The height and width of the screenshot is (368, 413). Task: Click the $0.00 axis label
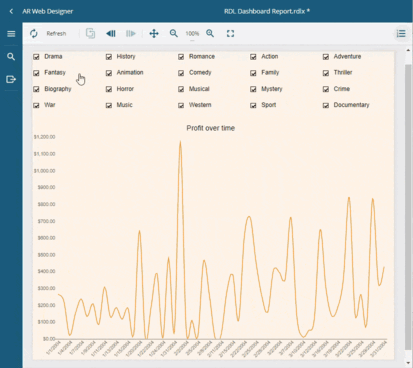pos(49,339)
